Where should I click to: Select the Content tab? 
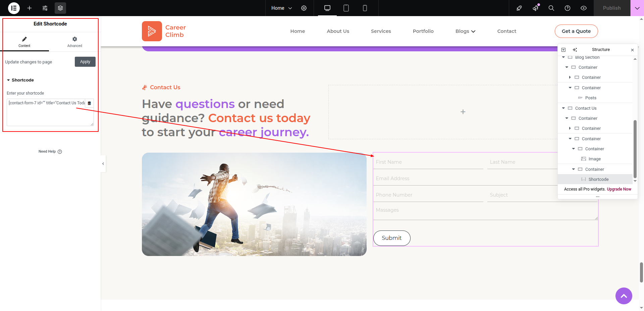click(x=24, y=42)
